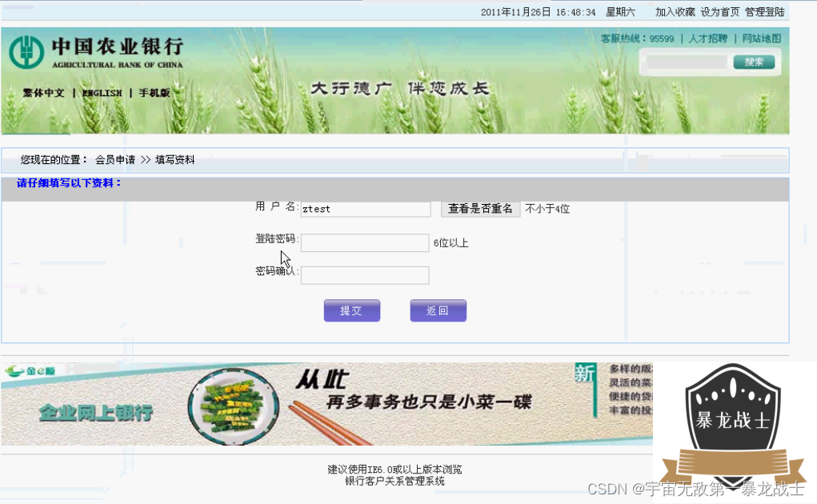Screen dimensions: 817x504
Task: Click the date and time text at top
Action: (538, 12)
